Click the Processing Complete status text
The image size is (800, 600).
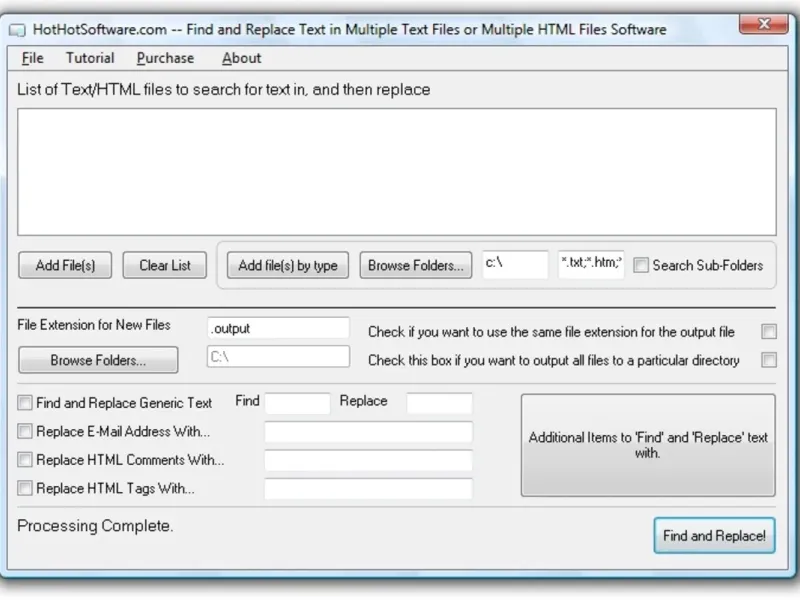95,526
